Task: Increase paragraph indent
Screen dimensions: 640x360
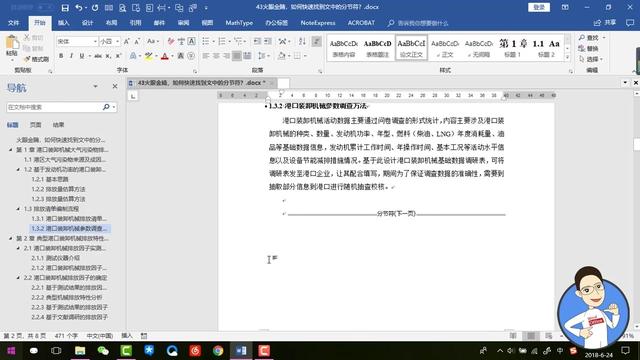Action: coord(268,41)
